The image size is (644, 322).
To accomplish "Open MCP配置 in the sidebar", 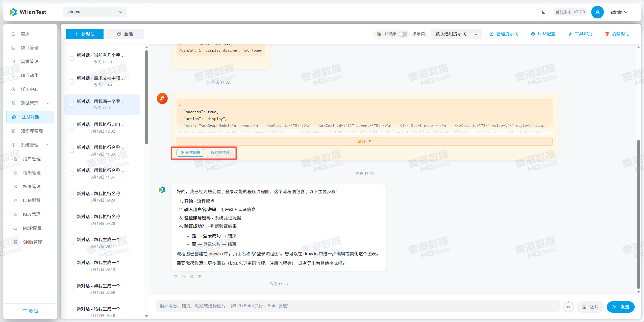I will [32, 228].
